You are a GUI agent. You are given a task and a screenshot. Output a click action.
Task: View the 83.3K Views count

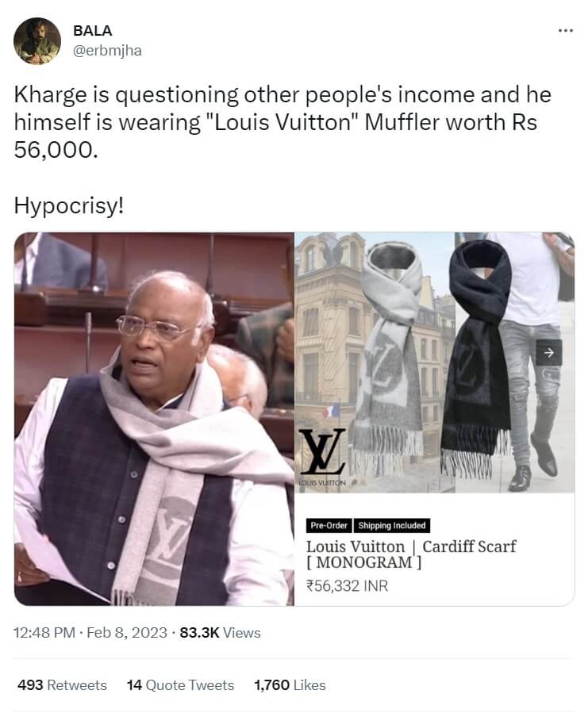221,633
